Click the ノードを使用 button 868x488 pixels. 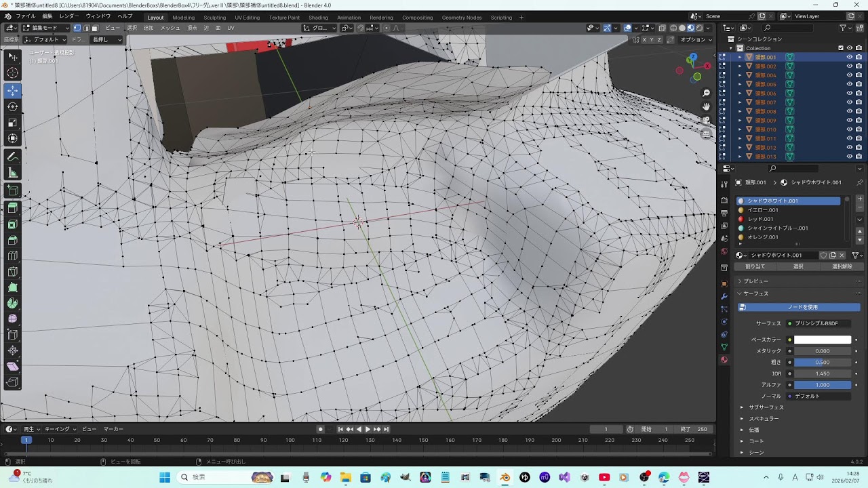coord(799,307)
